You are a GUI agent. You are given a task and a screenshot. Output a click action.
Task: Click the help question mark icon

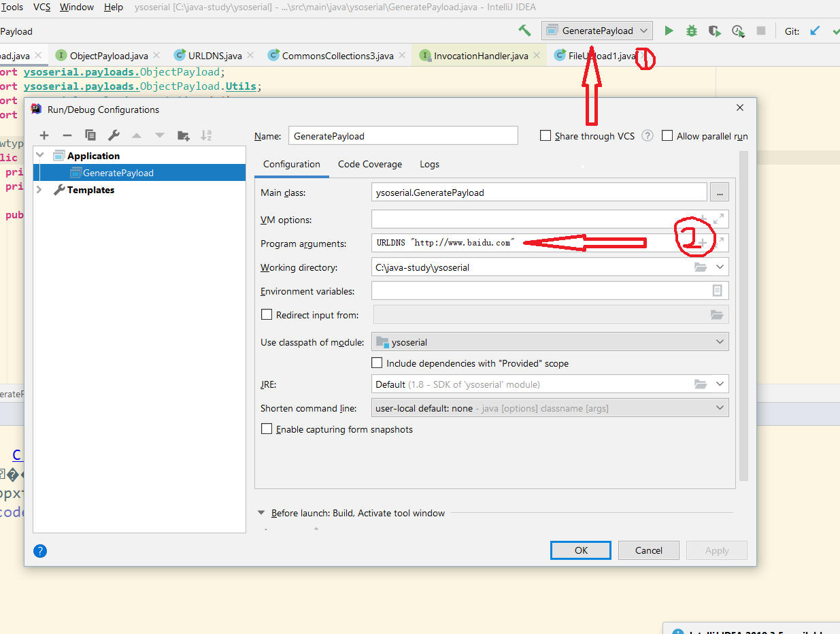pyautogui.click(x=40, y=551)
